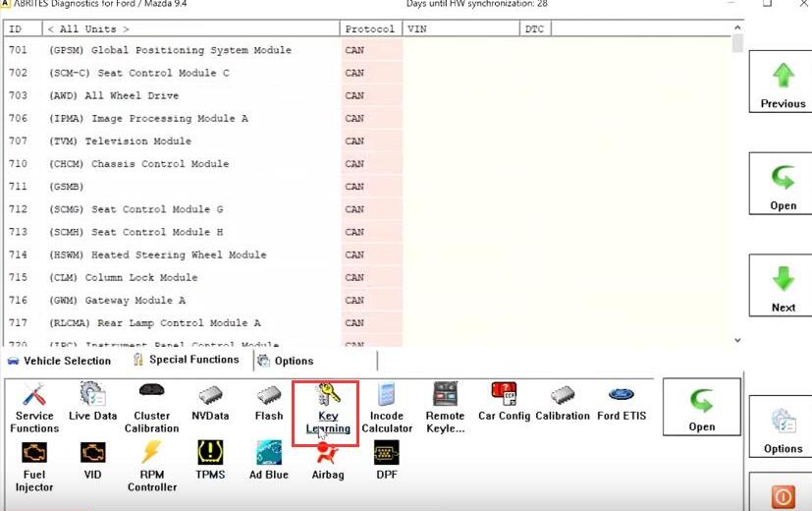
Task: Switch to the Options tab
Action: pos(286,361)
